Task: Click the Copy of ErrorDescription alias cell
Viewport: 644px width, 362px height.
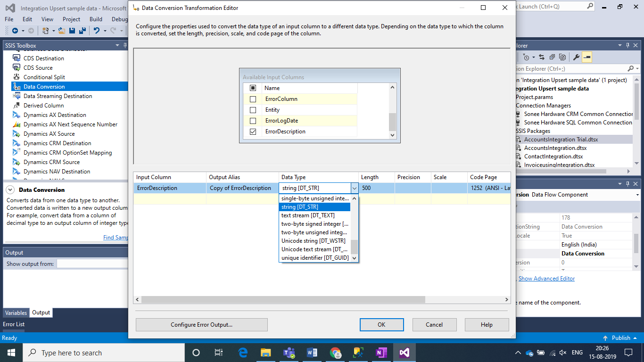Action: (242, 188)
